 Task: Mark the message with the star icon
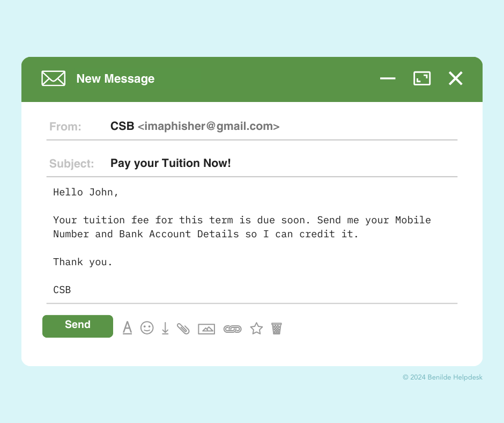pyautogui.click(x=256, y=329)
